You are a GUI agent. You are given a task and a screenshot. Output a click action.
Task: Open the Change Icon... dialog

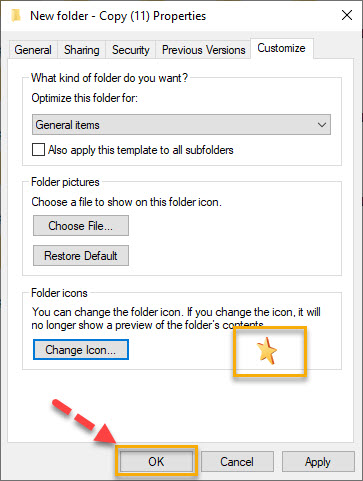81,350
